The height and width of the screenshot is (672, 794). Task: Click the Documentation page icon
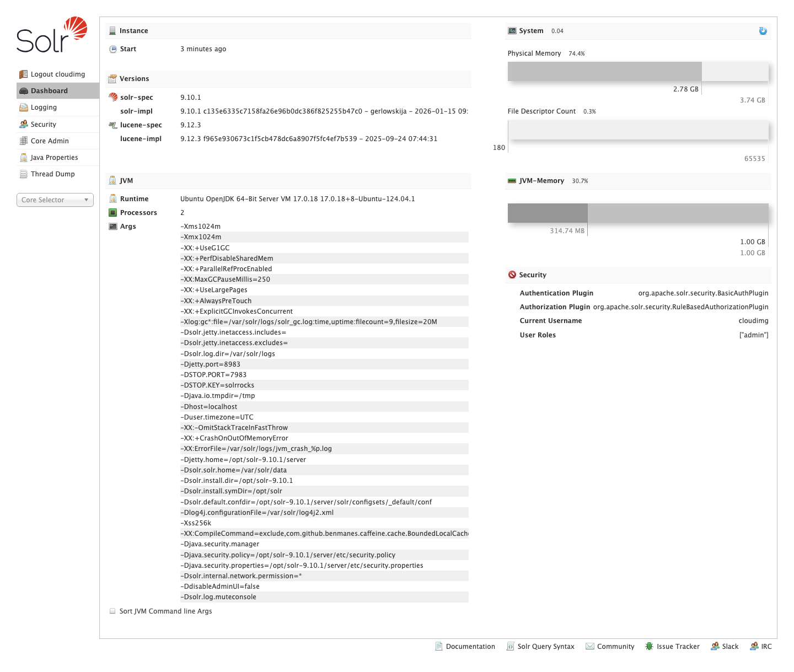[439, 646]
